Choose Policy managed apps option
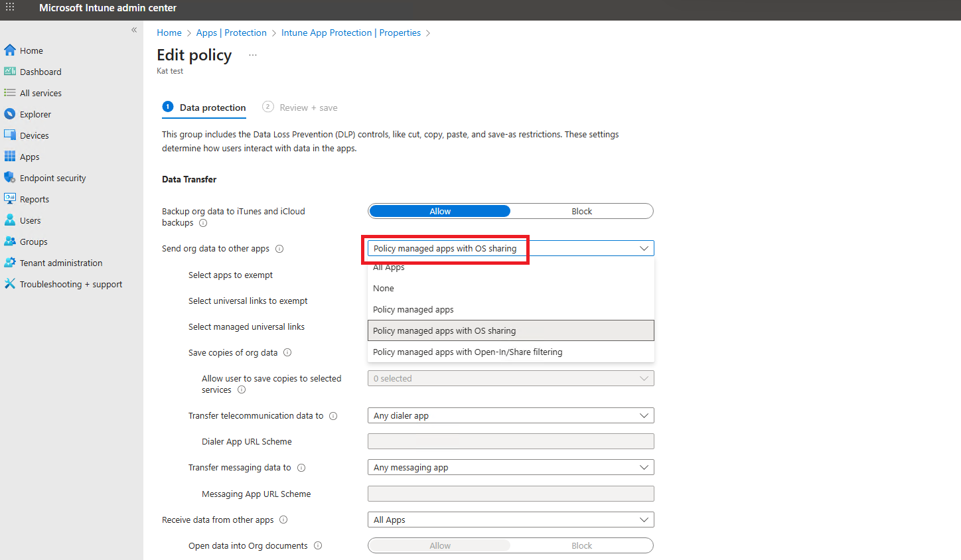 click(511, 309)
